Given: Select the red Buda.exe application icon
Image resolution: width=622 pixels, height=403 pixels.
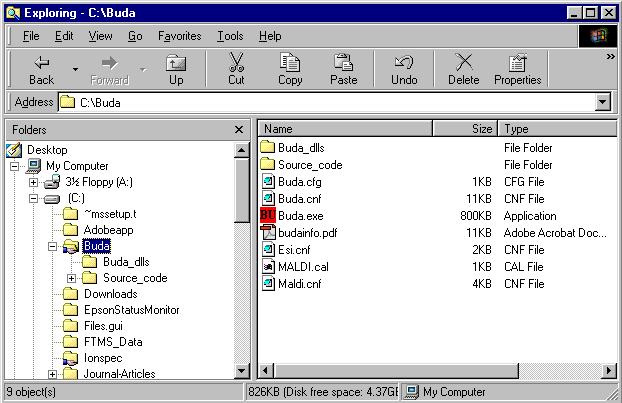Looking at the screenshot, I should (x=268, y=215).
